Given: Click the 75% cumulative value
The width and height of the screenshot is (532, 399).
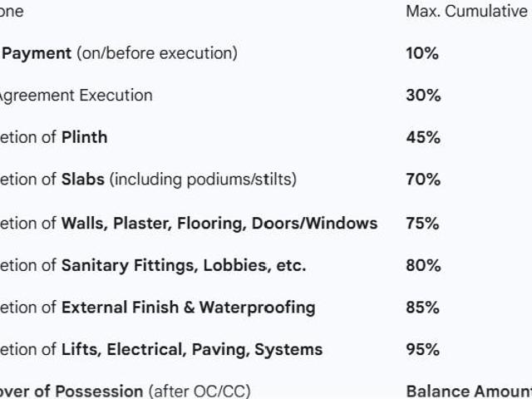Looking at the screenshot, I should (x=423, y=223).
